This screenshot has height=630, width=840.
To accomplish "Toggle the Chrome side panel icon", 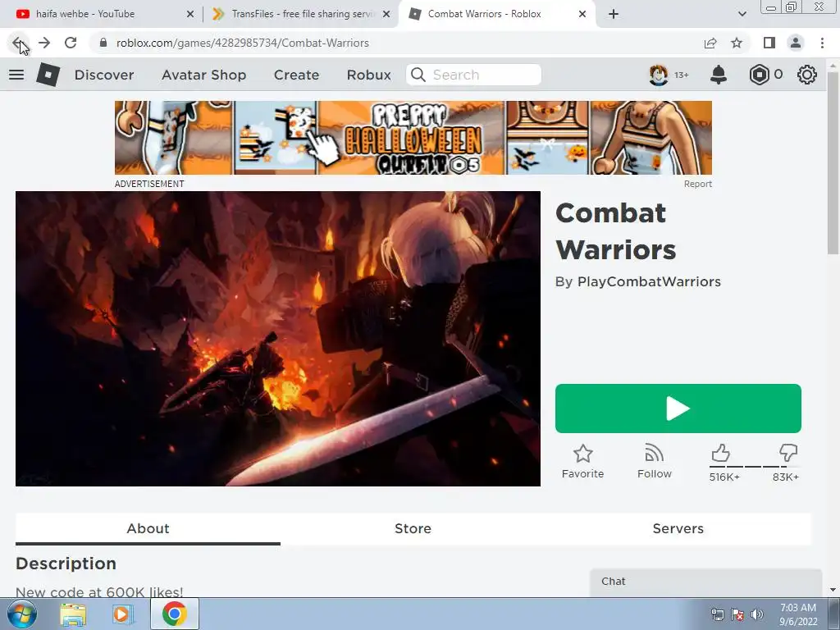I will pos(769,43).
